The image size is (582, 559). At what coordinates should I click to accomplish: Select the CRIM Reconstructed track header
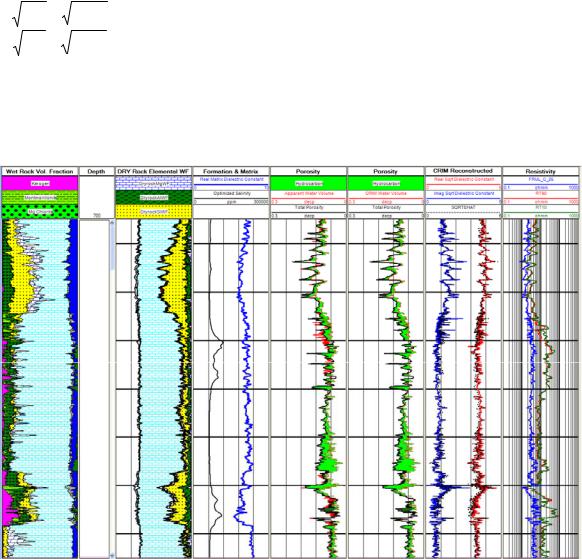tap(463, 171)
